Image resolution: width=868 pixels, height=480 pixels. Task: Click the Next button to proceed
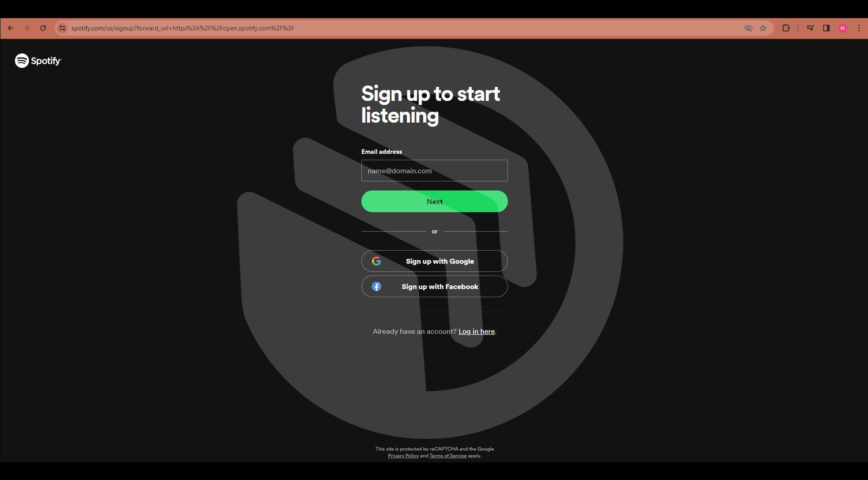coord(434,201)
